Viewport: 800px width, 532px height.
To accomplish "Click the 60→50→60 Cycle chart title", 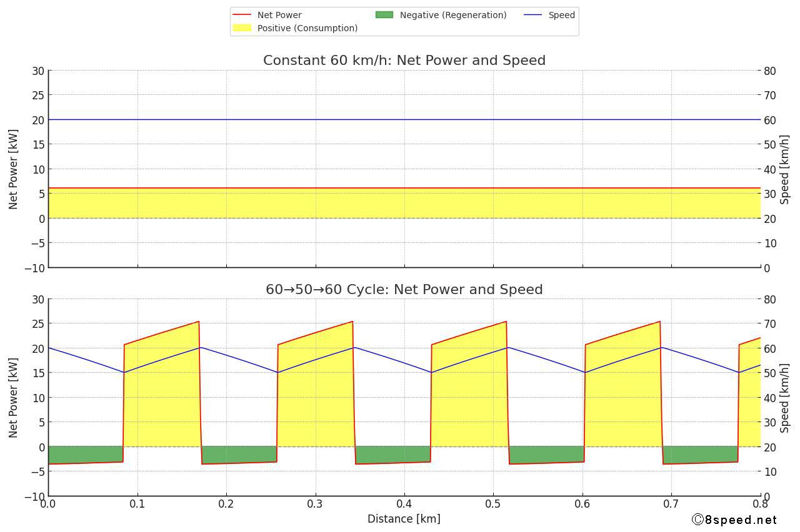I will tap(404, 290).
